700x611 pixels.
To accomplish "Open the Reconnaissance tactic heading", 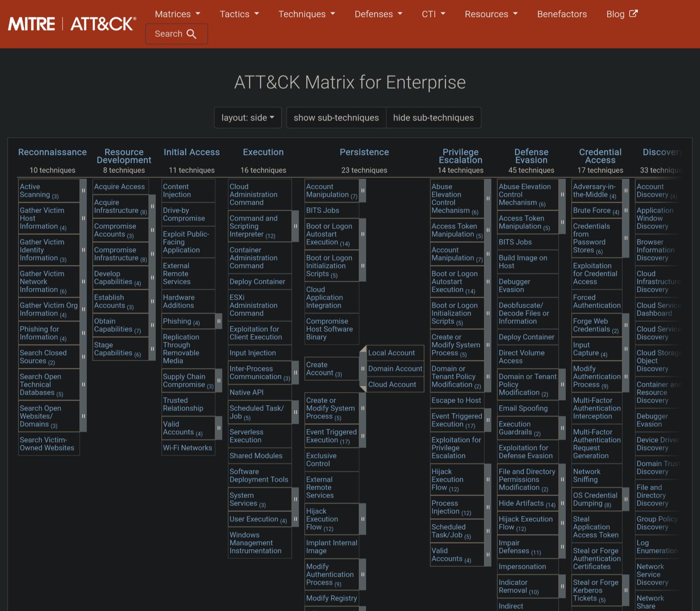I will (x=52, y=152).
